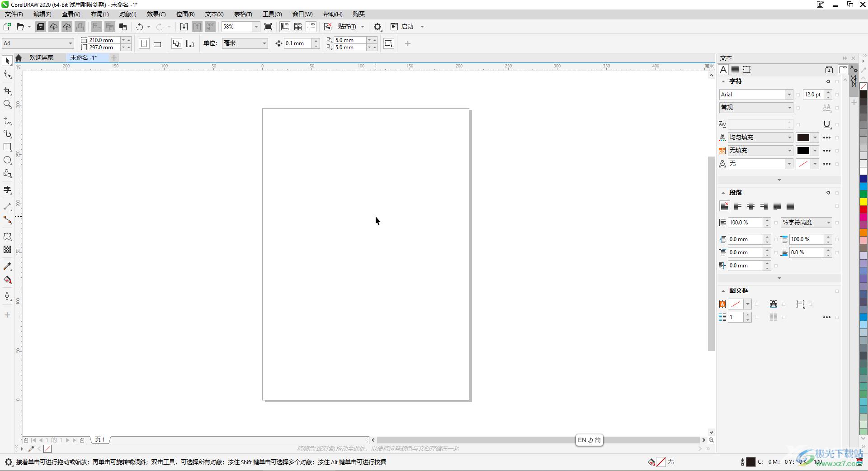Viewport: 868px width, 471px height.
Task: Open the 位图 menu
Action: (185, 14)
